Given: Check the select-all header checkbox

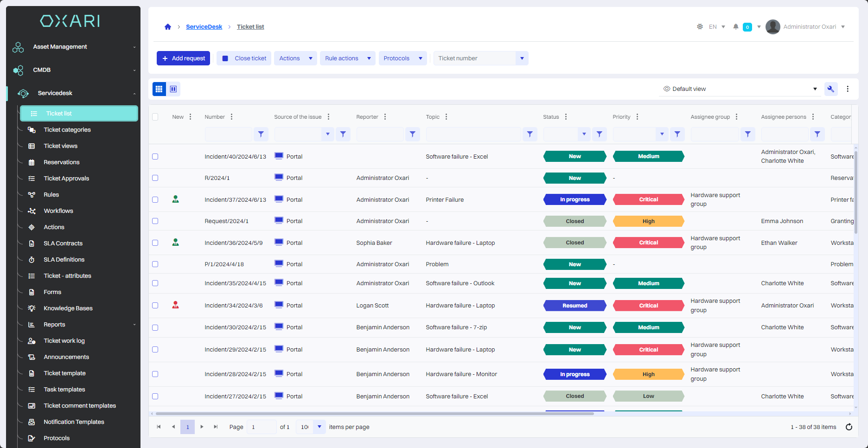Looking at the screenshot, I should coord(155,117).
